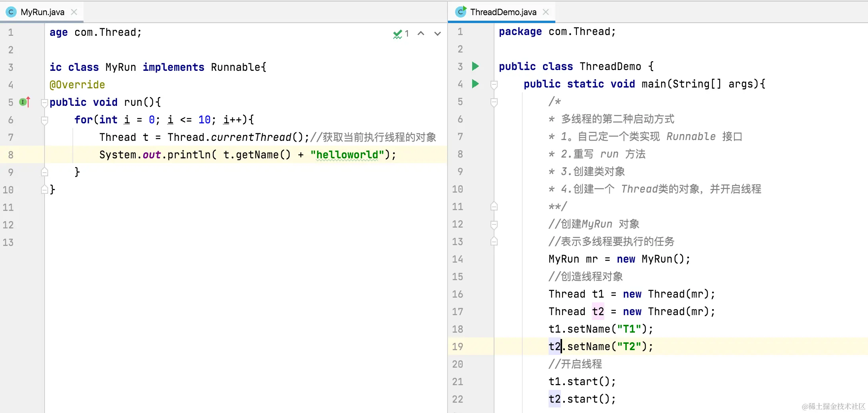Click the @Override annotation
The height and width of the screenshot is (413, 868).
click(77, 85)
